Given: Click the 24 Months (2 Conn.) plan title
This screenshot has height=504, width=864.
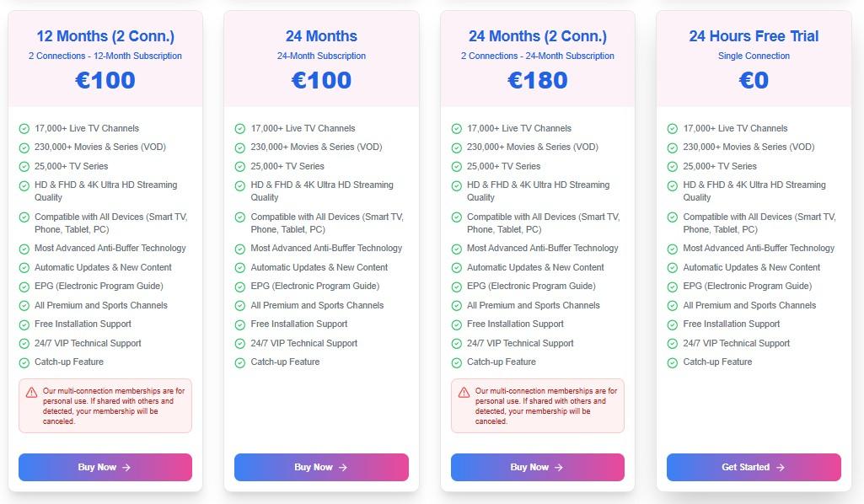Looking at the screenshot, I should tap(537, 36).
